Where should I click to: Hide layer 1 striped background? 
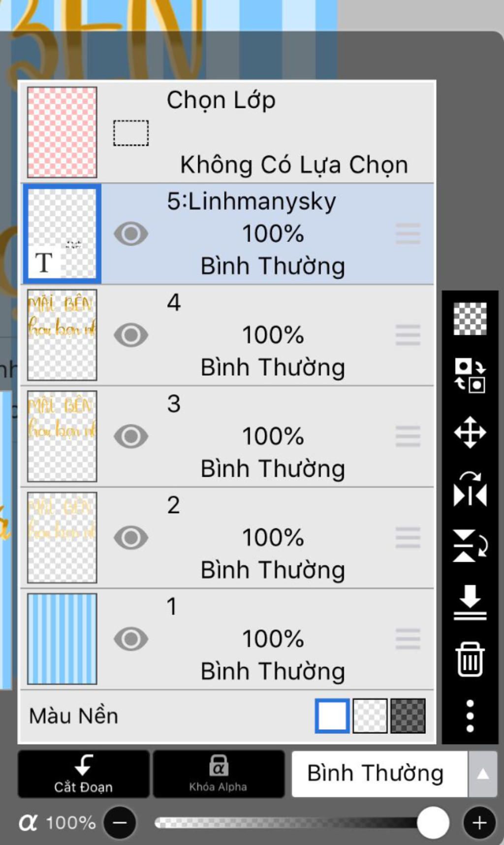[x=131, y=639]
